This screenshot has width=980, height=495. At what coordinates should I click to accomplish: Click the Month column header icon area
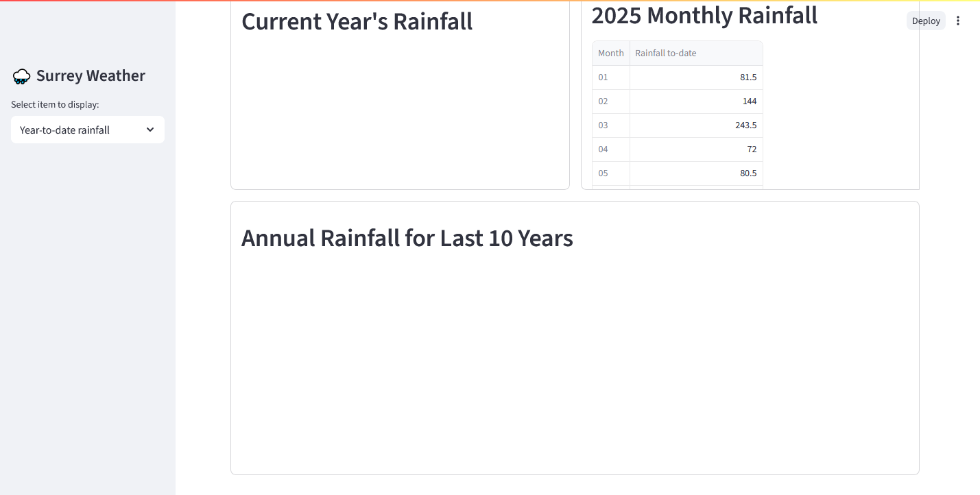[x=610, y=53]
